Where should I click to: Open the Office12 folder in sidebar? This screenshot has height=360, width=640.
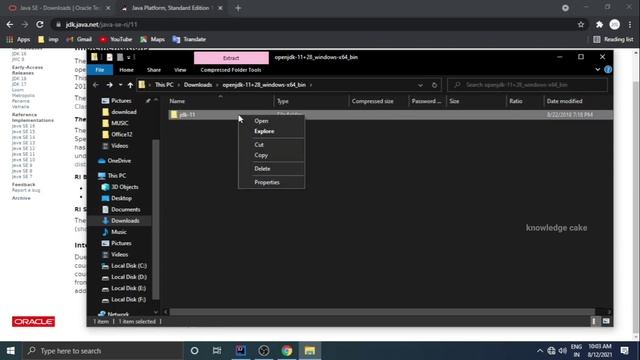tap(122, 134)
